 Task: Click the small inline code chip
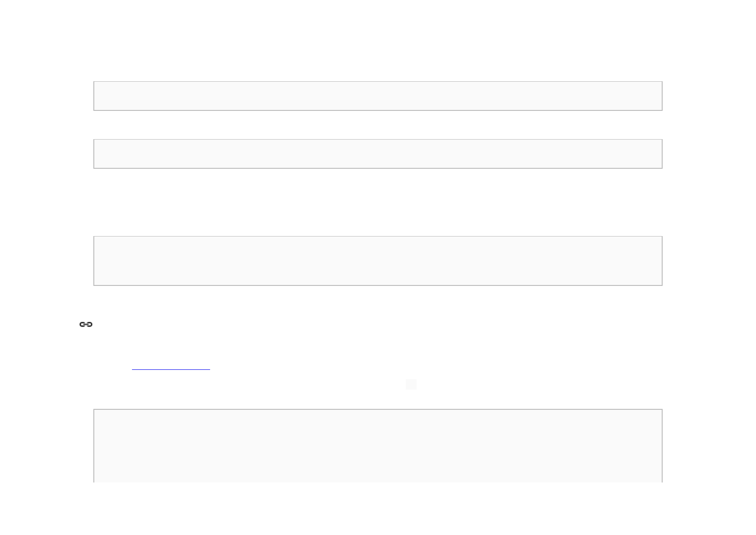coord(411,384)
